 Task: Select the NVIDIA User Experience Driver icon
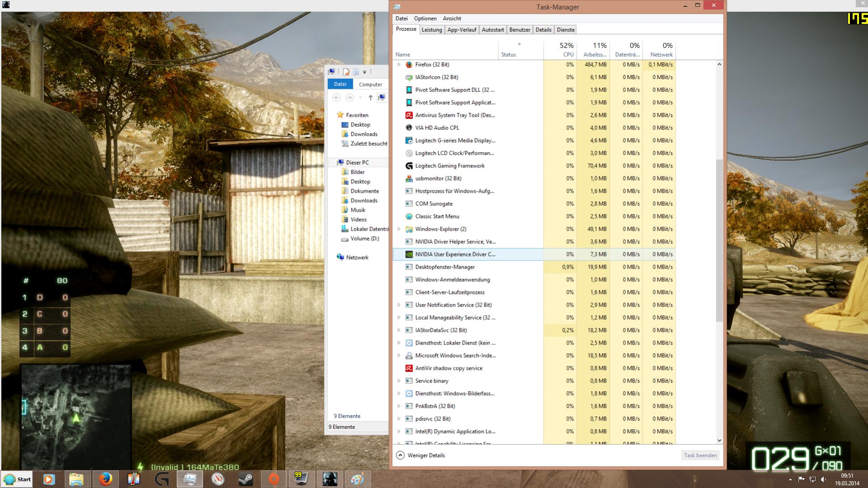409,255
